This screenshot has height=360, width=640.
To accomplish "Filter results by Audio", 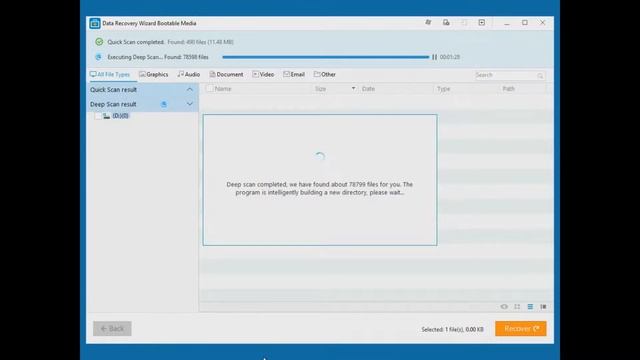I will (189, 74).
